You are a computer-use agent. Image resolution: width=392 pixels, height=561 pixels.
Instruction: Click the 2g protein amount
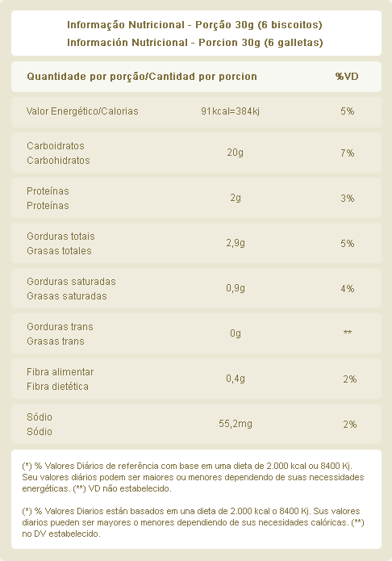click(x=236, y=198)
